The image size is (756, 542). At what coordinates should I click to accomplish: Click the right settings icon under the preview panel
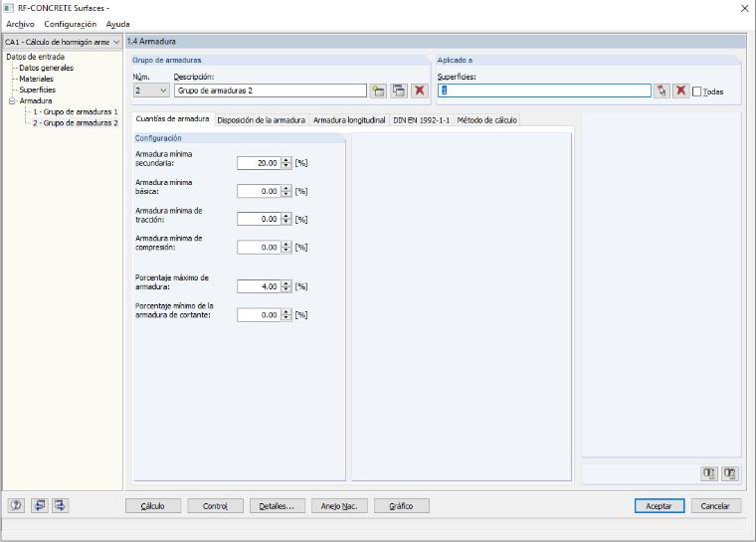coord(729,473)
